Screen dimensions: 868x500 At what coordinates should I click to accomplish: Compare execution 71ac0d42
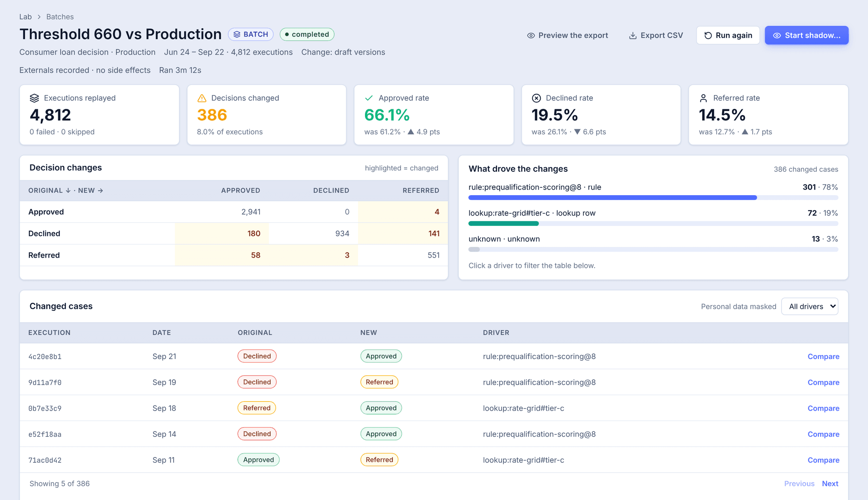pos(823,460)
